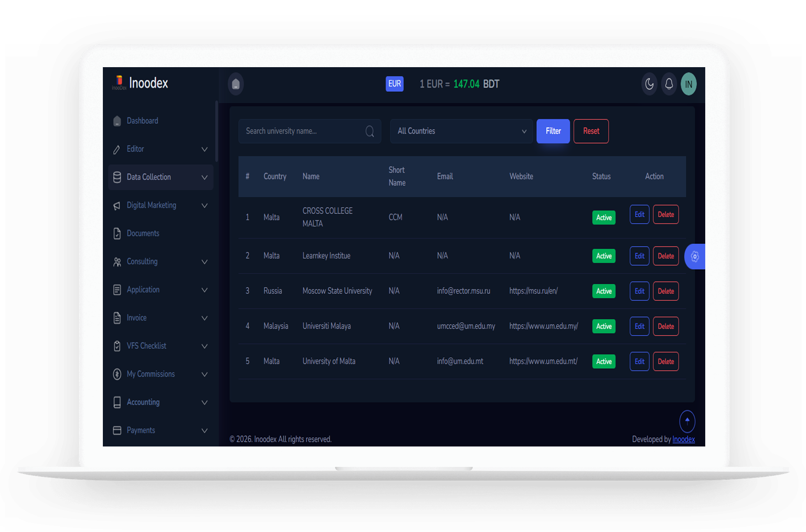The height and width of the screenshot is (532, 806).
Task: Apply the Filter button
Action: [553, 131]
